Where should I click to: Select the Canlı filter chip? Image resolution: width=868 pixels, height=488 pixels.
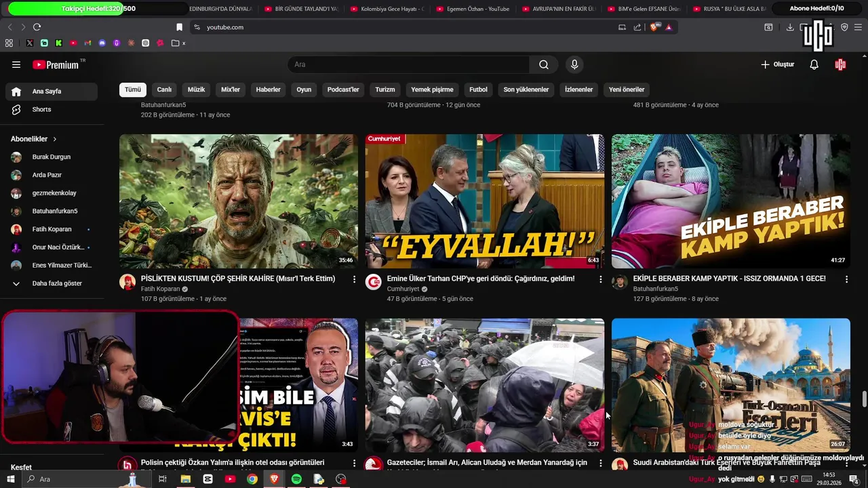tap(165, 89)
